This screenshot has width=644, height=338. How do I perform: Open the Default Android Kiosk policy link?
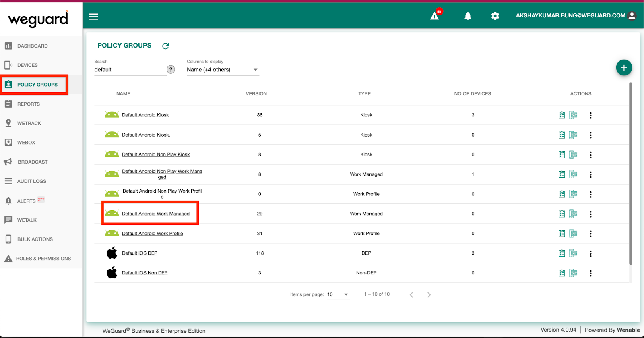point(145,115)
